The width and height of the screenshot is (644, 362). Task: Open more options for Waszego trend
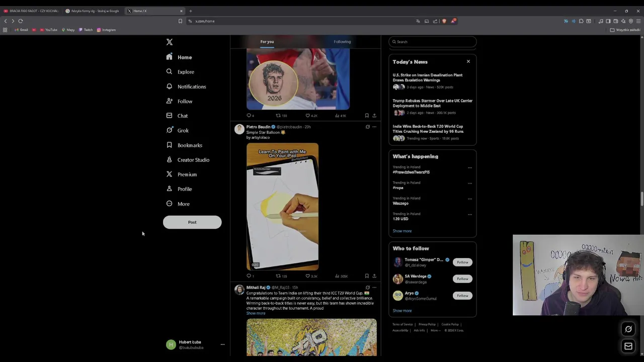(x=470, y=199)
